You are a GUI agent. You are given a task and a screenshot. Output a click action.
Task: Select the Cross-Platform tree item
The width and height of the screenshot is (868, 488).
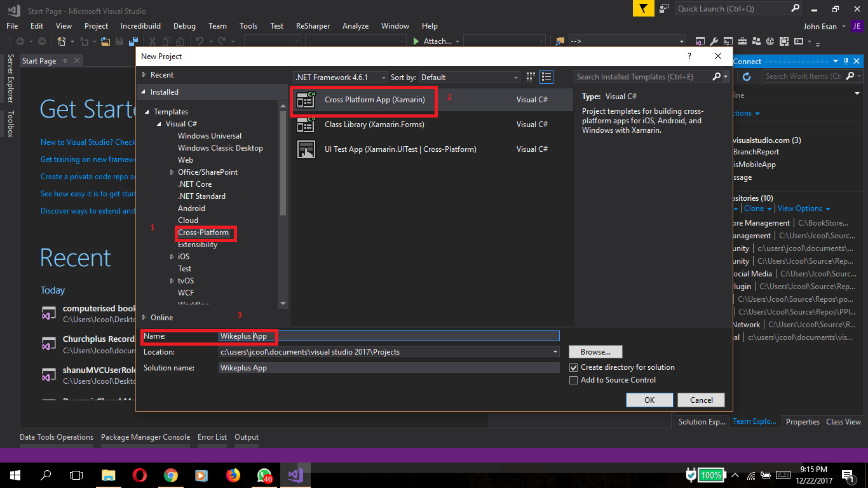(x=203, y=233)
